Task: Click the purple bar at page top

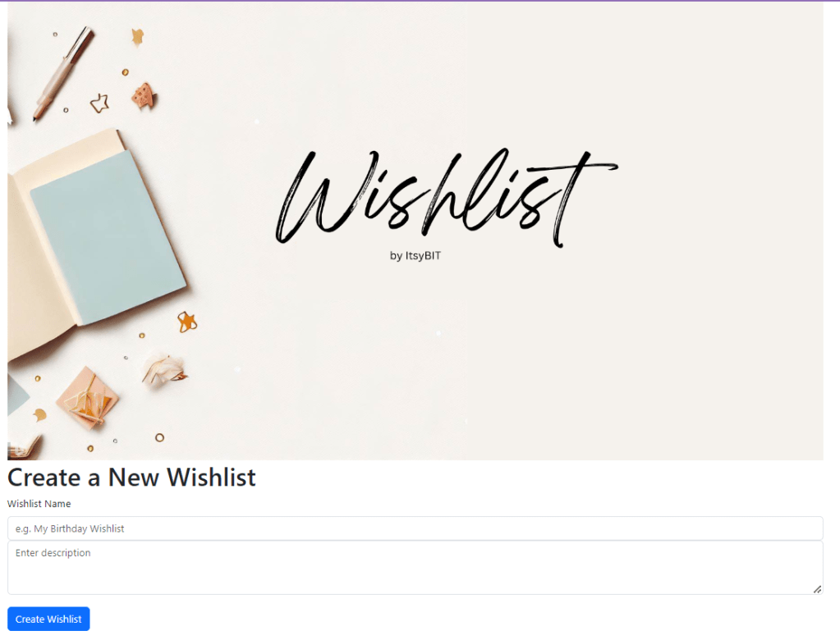Action: coord(420,1)
